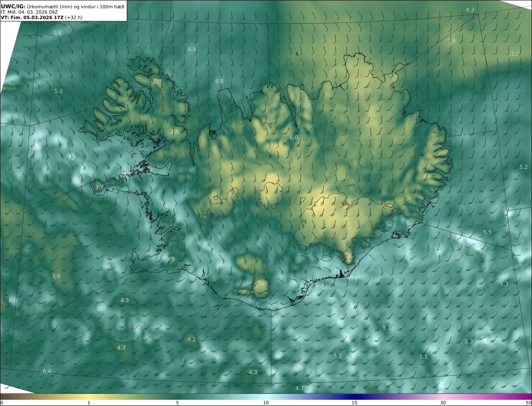Click the '5.1' value label

[x=424, y=357]
